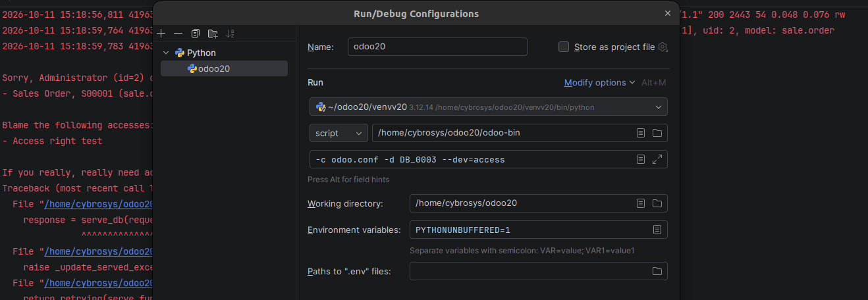The image size is (868, 300).
Task: Open the /home/cybrosys/odoo2 link under Traceback
Action: coord(99,204)
